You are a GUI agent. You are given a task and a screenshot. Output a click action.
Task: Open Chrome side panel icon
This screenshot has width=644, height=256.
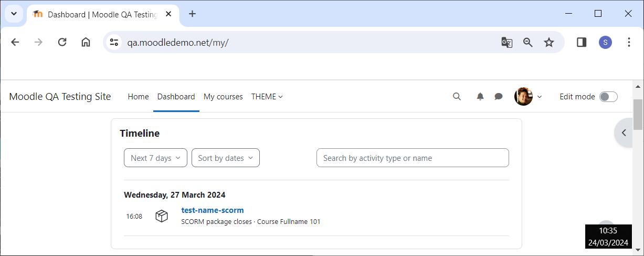582,43
